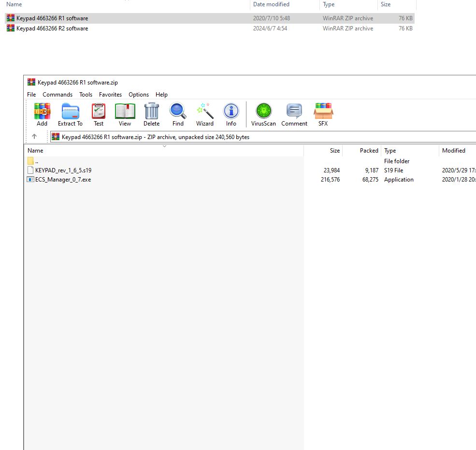The height and width of the screenshot is (450, 476).
Task: Click the WinRAR title bar icon
Action: (31, 82)
